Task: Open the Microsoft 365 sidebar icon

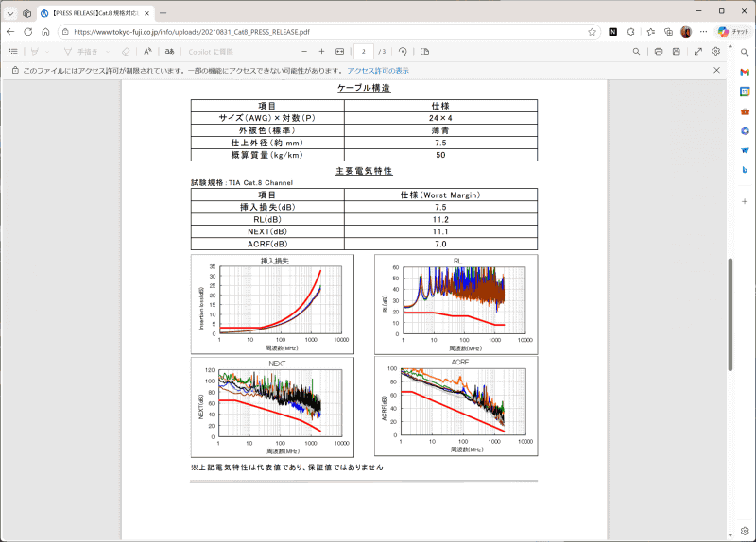Action: (x=745, y=131)
